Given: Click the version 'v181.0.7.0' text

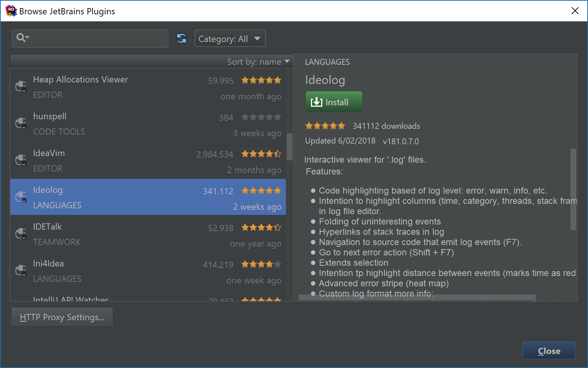Looking at the screenshot, I should 401,141.
